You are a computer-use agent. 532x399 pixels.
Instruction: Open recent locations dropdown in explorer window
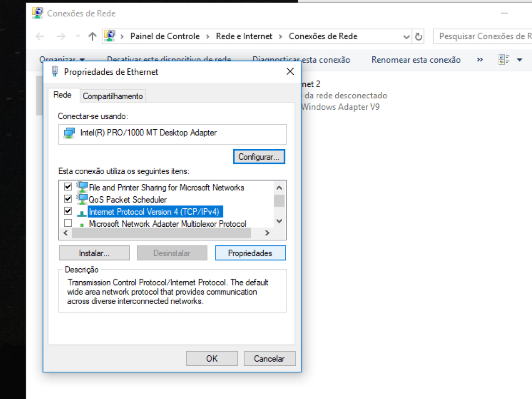(78, 36)
